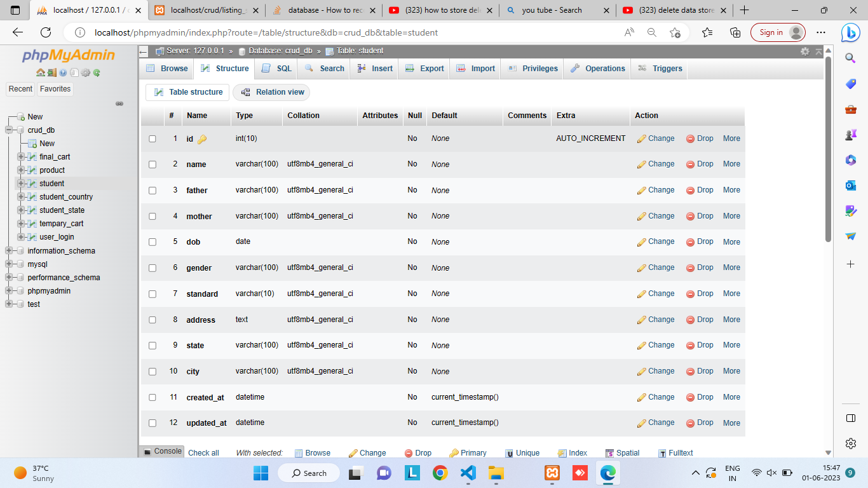Open Edge sidebar tools briefcase icon
The height and width of the screenshot is (488, 868).
point(851,109)
